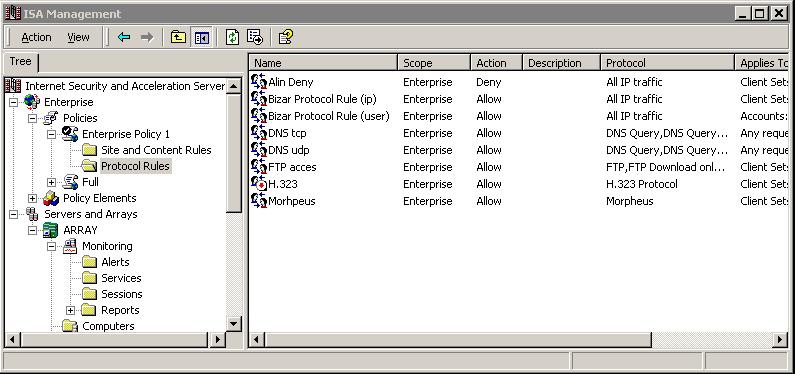Click the Monitoring node icon
The height and width of the screenshot is (374, 795).
[x=69, y=246]
